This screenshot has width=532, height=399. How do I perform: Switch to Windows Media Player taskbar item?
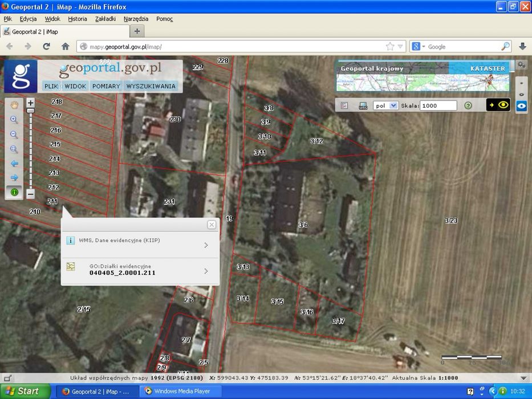pos(182,391)
